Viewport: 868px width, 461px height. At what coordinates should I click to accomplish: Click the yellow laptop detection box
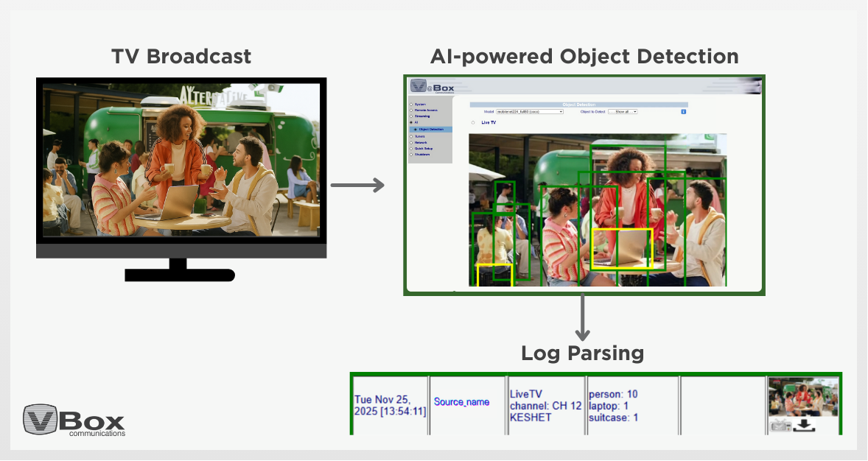pos(622,248)
